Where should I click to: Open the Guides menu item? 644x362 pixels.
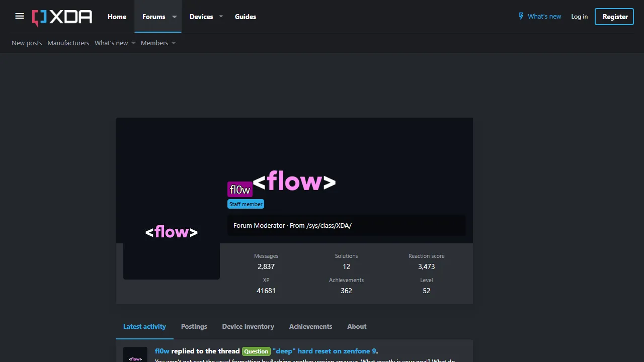[x=246, y=17]
